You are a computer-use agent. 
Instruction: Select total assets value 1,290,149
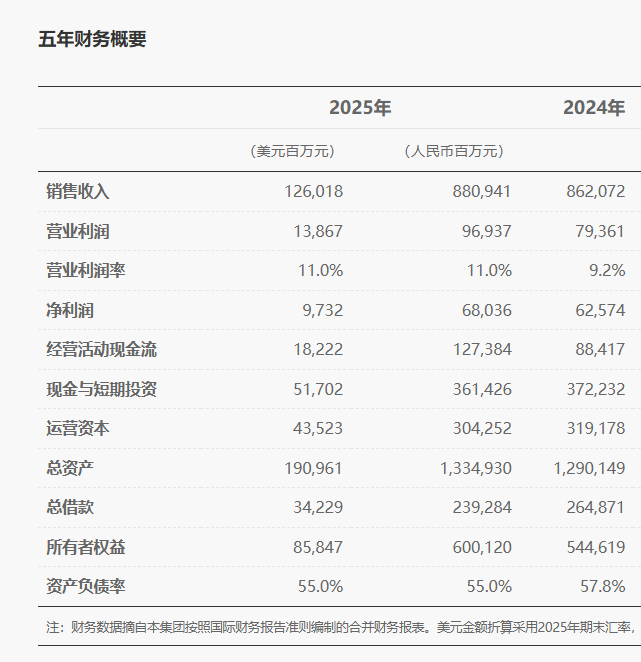click(589, 468)
